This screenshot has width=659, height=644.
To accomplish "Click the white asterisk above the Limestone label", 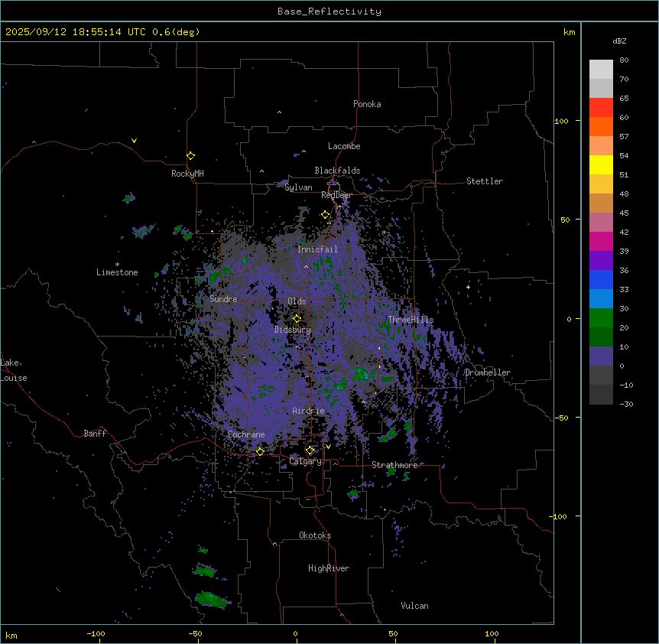I will pyautogui.click(x=117, y=265).
